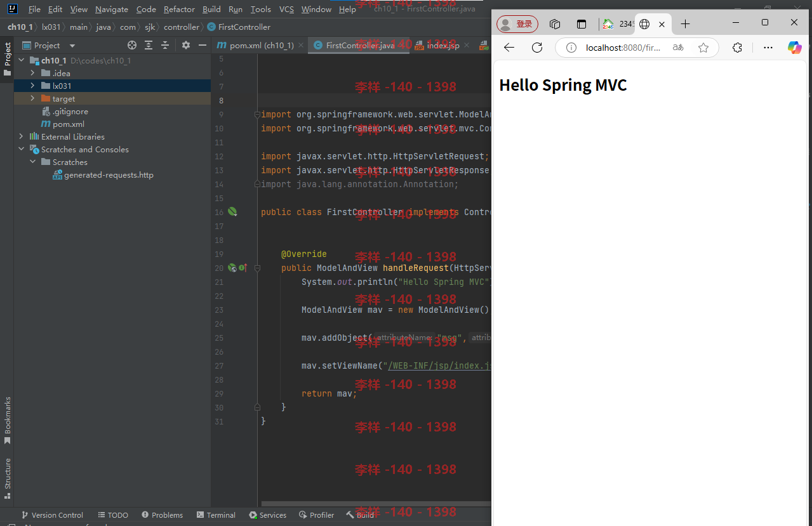Switch to the 2345 browser tab
812x526 pixels.
tap(618, 24)
